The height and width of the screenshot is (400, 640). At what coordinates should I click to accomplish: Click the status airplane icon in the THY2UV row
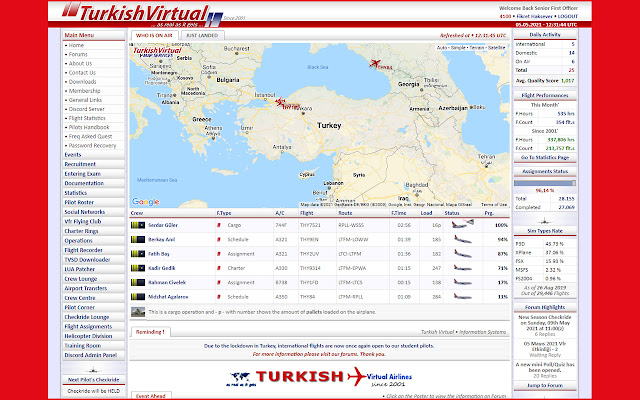(x=463, y=254)
